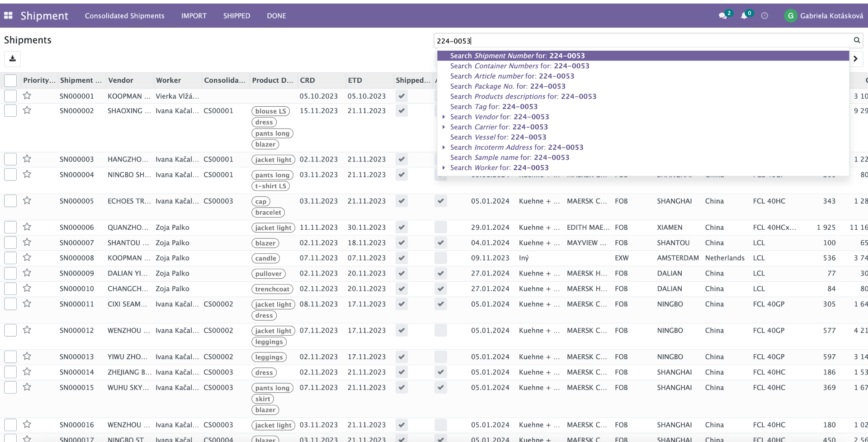Open the Consolidated Shipments menu
This screenshot has width=868, height=442.
click(x=124, y=16)
